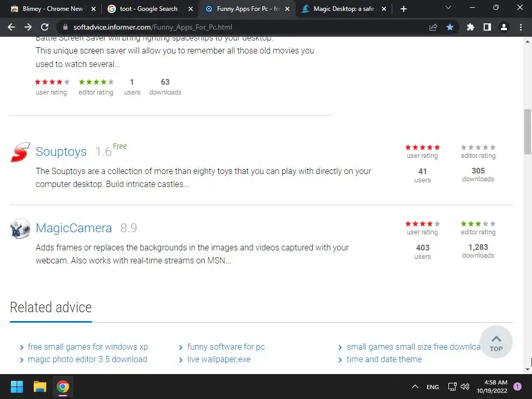Reload the current page
This screenshot has height=399, width=532.
[x=45, y=27]
